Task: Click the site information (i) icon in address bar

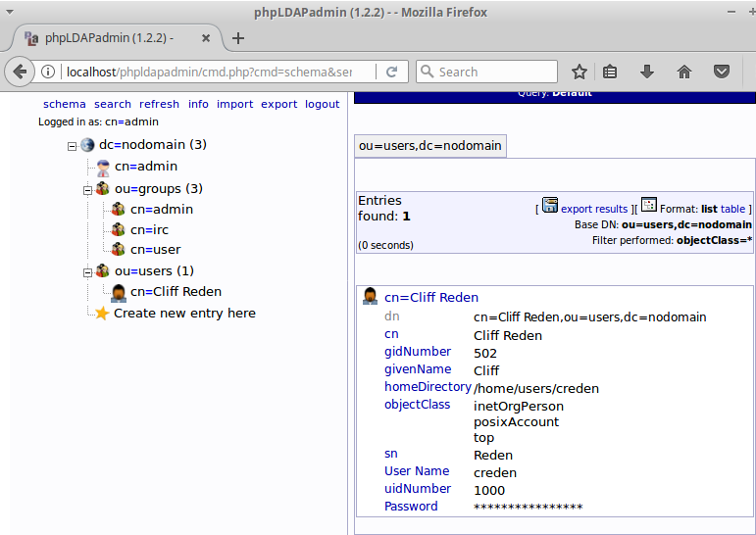Action: [x=48, y=72]
